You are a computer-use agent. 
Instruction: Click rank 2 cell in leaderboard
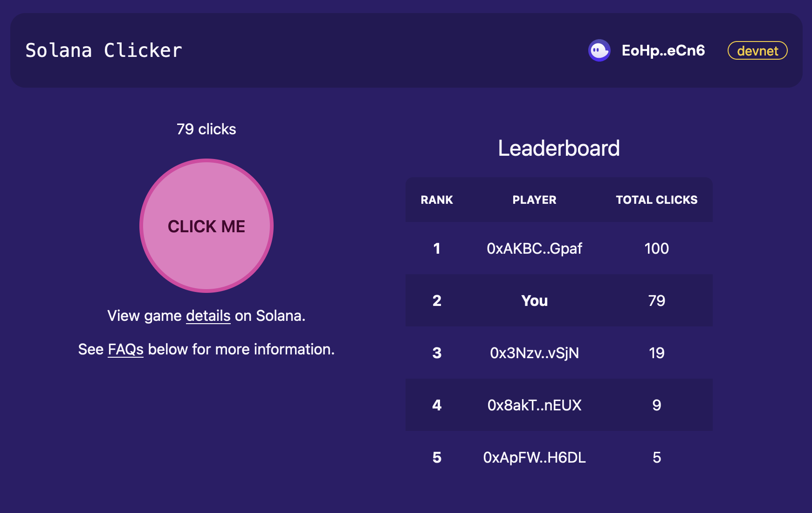click(x=437, y=301)
